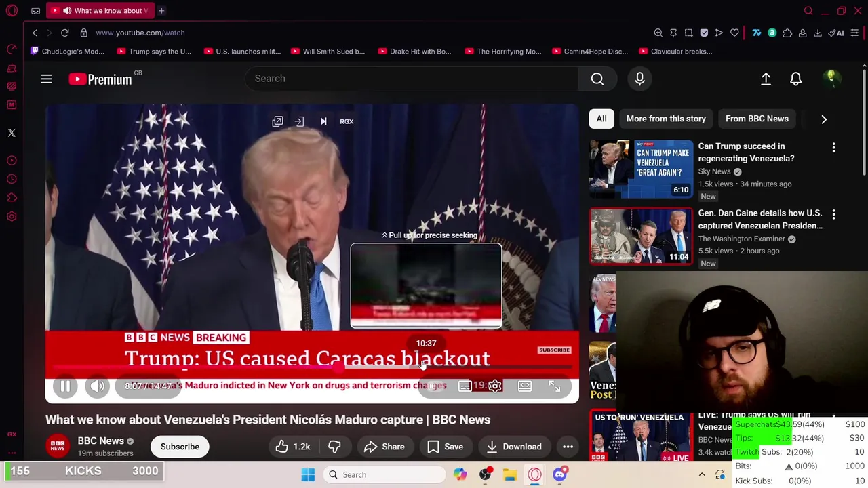Screen dimensions: 868x488
Task: Mute the tab using the tab audio icon
Action: click(66, 11)
